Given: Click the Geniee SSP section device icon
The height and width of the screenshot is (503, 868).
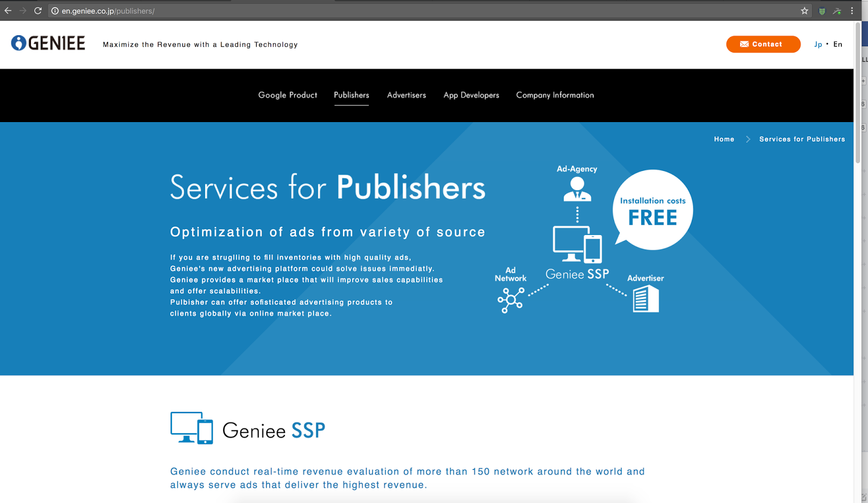Looking at the screenshot, I should [192, 428].
